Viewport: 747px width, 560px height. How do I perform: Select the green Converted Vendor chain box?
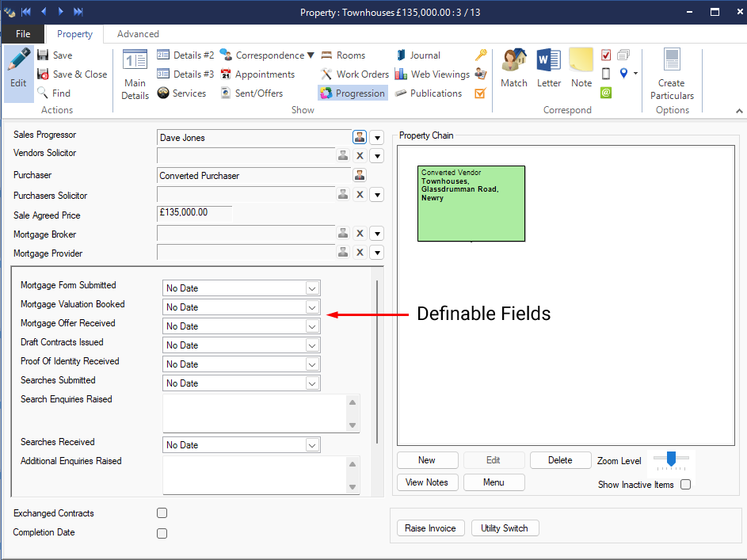(x=471, y=204)
